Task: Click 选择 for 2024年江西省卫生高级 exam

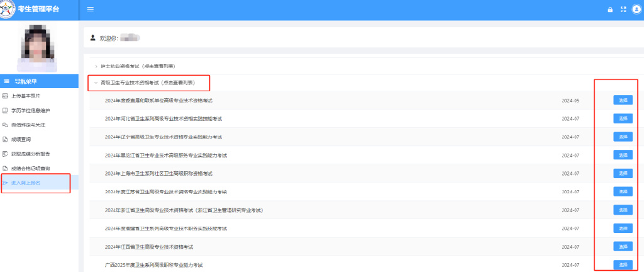Action: point(623,247)
